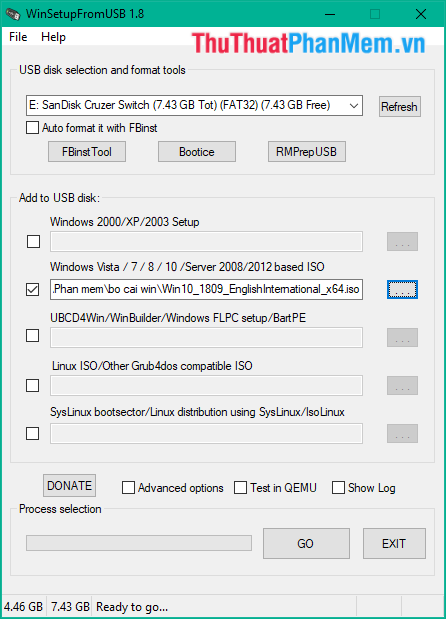Check the SysLinux bootsector option
Viewport: 446px width, 619px height.
point(32,433)
